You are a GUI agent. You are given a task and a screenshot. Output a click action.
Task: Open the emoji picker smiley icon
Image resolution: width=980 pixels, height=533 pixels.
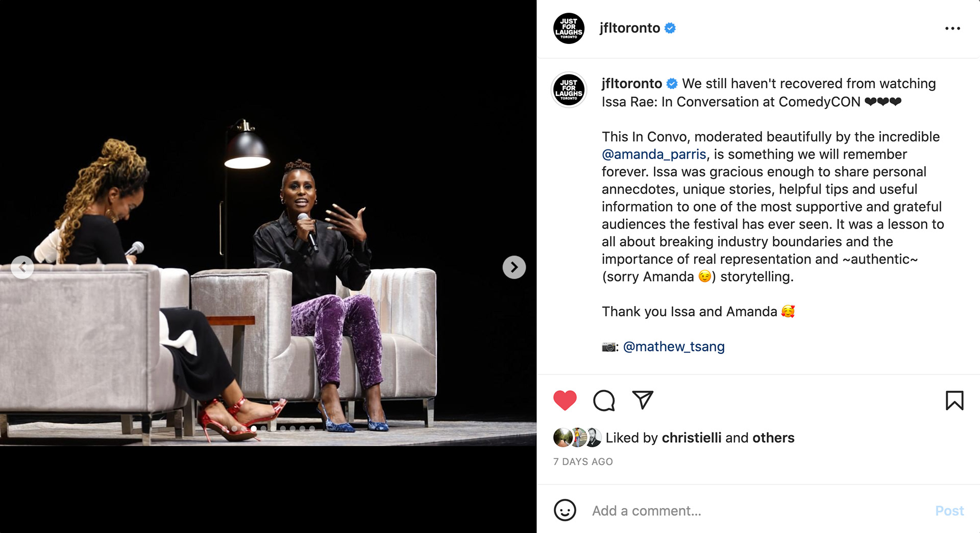pyautogui.click(x=565, y=510)
